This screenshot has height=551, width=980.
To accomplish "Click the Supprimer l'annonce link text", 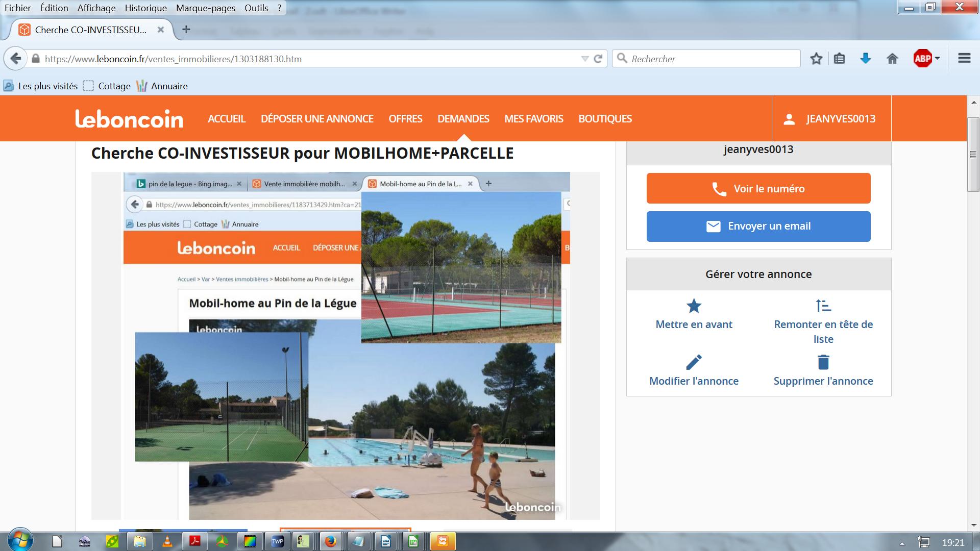I will [823, 381].
